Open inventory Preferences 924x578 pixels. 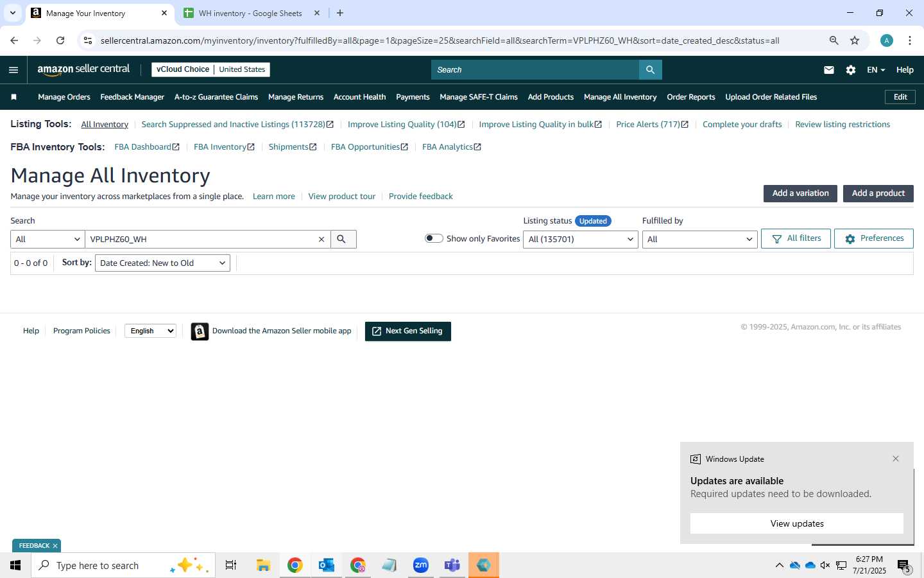[x=873, y=238]
